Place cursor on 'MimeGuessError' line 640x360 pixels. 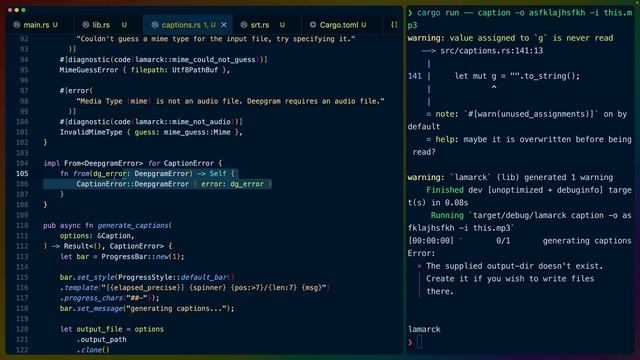[145, 70]
